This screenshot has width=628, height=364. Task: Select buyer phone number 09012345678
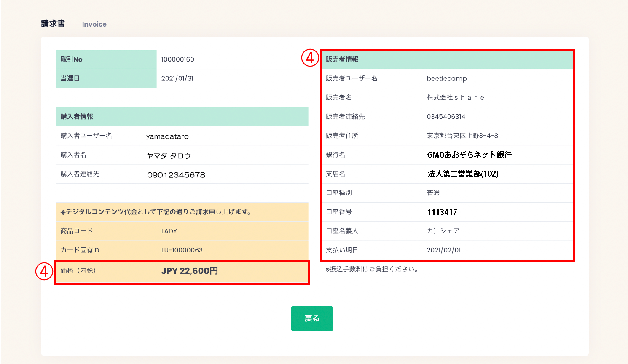coord(176,175)
